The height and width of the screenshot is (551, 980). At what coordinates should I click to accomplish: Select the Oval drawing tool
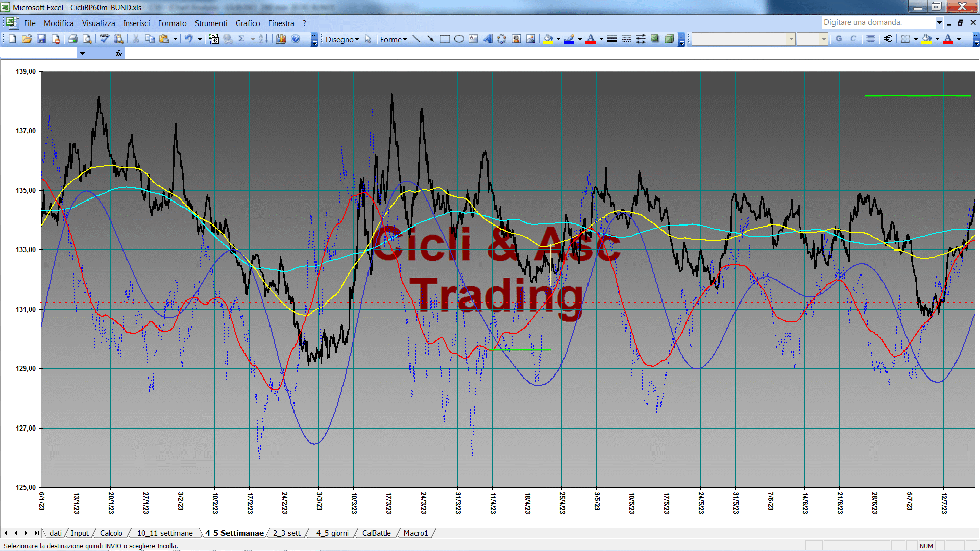pyautogui.click(x=459, y=39)
